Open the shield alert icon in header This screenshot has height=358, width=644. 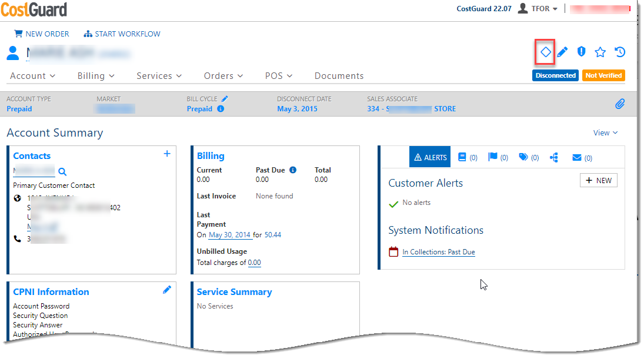(581, 52)
